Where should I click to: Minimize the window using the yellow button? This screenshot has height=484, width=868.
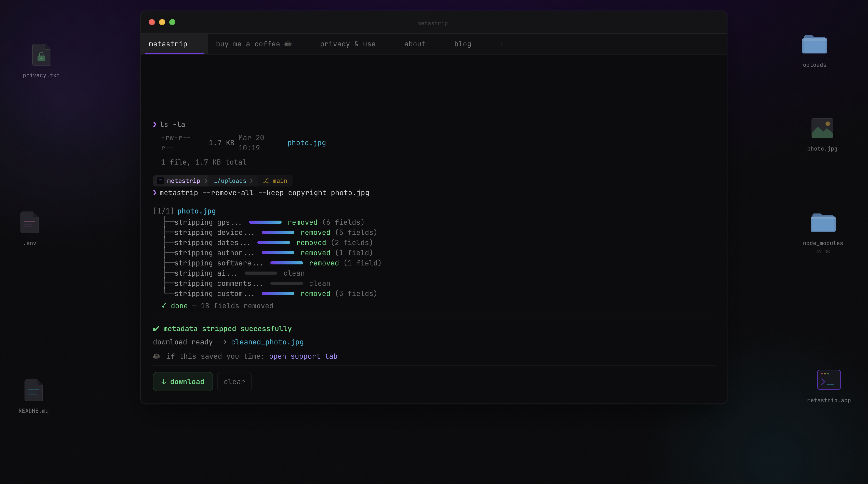tap(162, 22)
